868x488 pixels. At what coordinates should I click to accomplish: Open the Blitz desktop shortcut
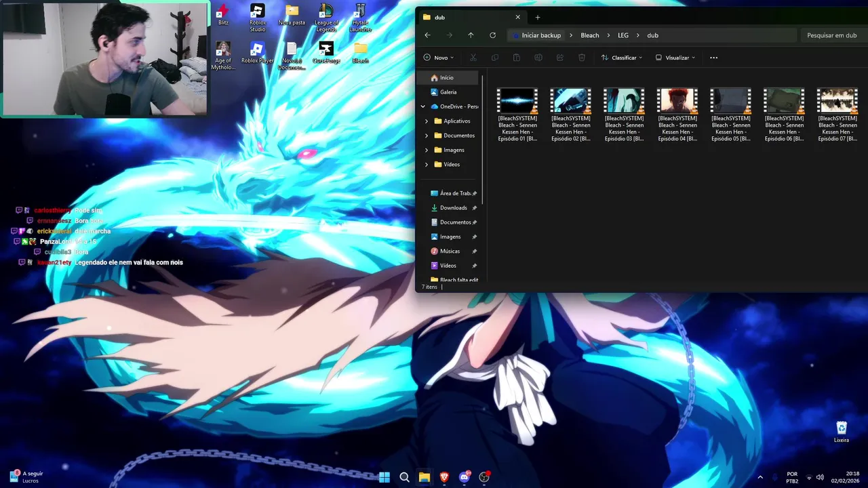point(223,15)
